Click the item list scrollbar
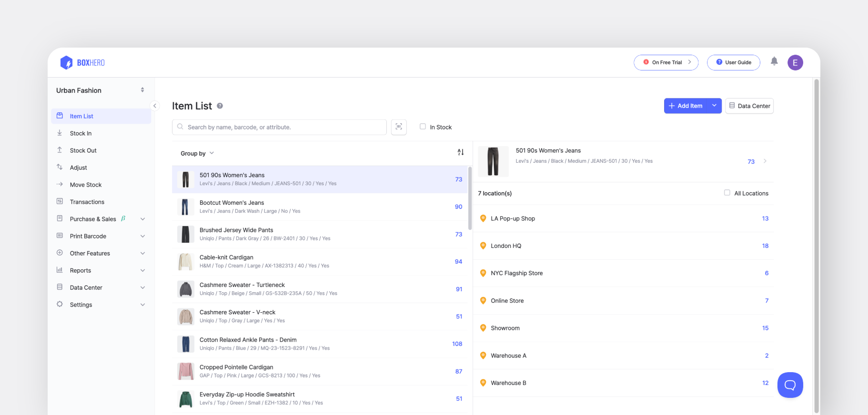 (470, 198)
